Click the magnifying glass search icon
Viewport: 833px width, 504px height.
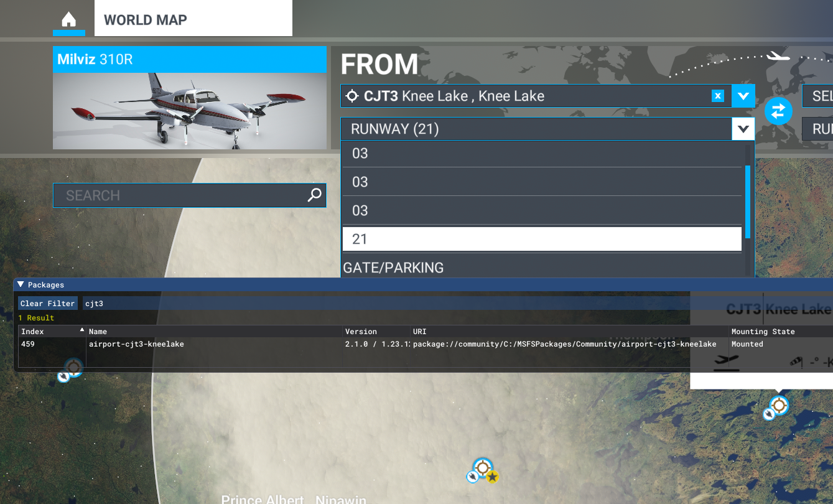pos(315,195)
